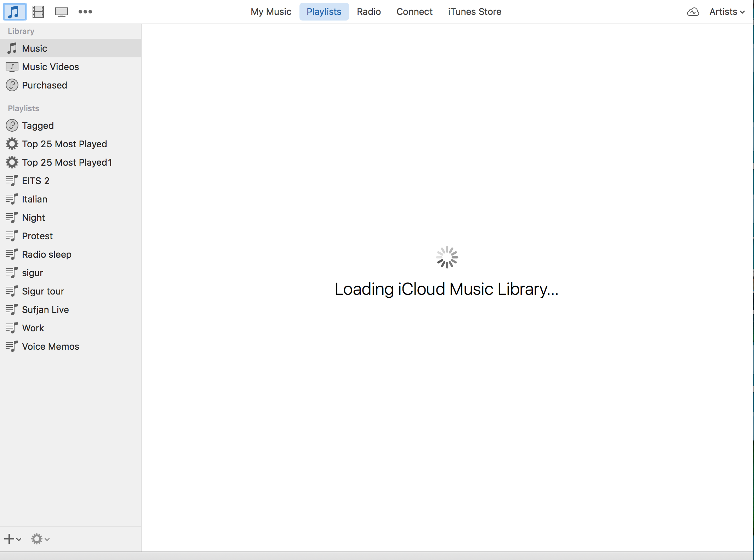Click the Library section header
754x560 pixels.
click(21, 31)
